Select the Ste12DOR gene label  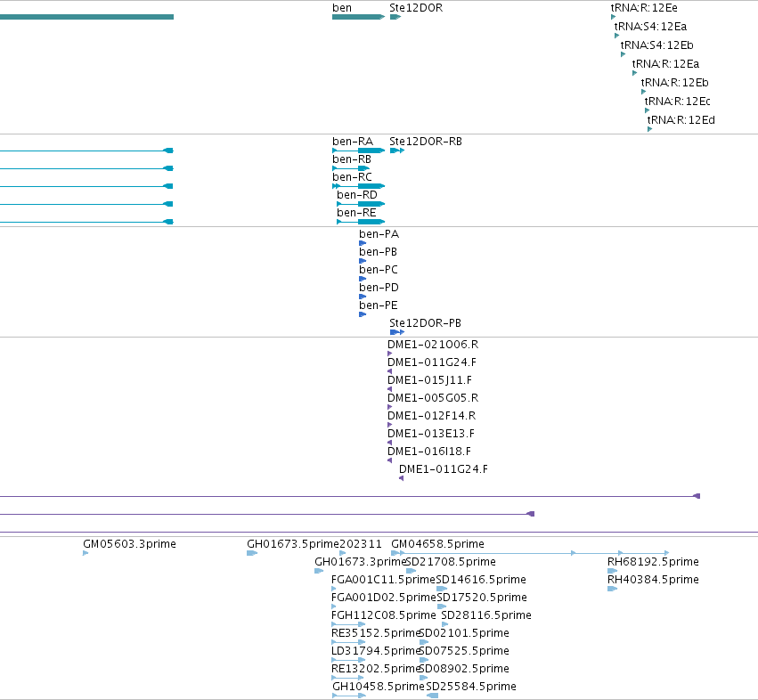(x=416, y=8)
